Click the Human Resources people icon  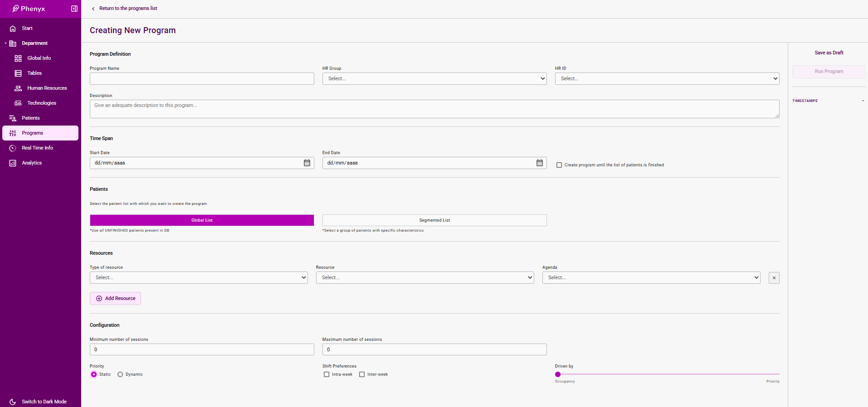point(18,88)
